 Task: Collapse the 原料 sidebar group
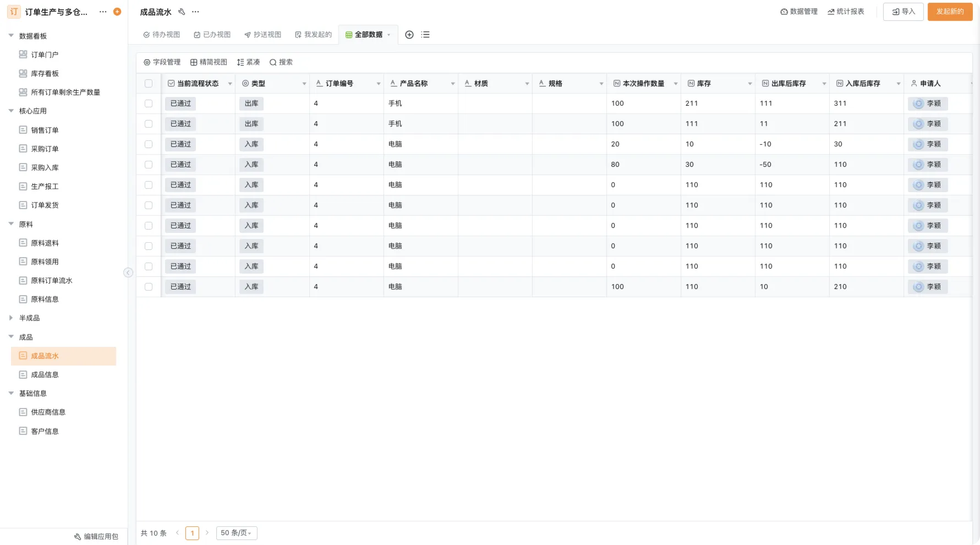(11, 224)
